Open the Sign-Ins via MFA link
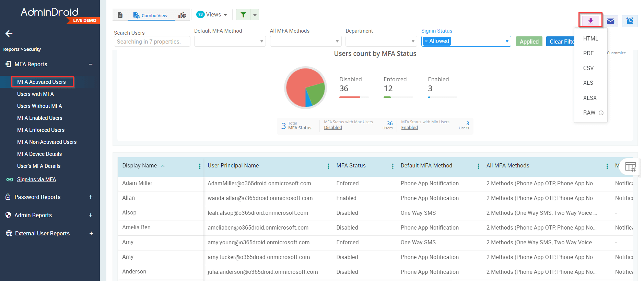This screenshot has width=644, height=281. (x=36, y=179)
